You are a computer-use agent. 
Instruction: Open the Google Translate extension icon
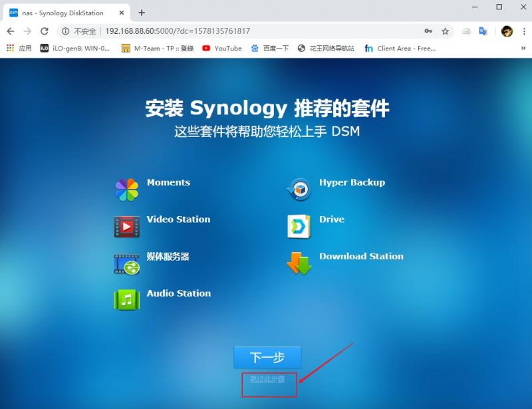click(483, 31)
